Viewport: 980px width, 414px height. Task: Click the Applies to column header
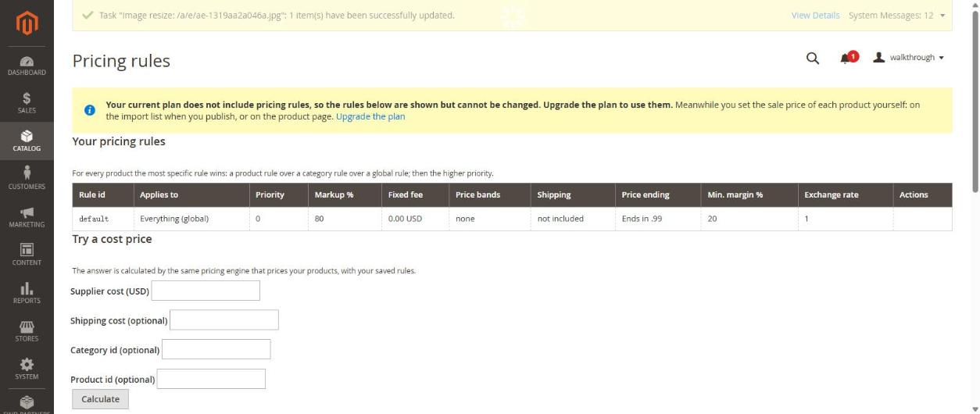point(191,195)
